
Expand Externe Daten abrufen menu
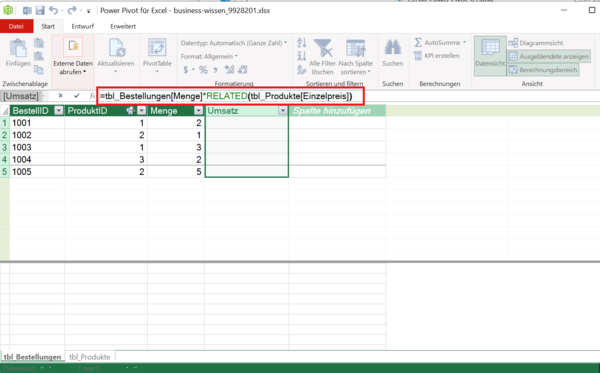tap(73, 68)
